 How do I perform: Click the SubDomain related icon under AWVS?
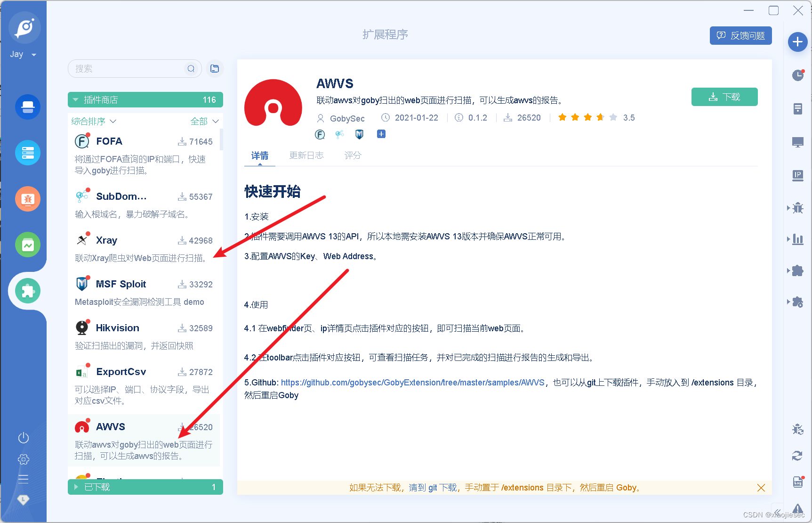coord(339,134)
